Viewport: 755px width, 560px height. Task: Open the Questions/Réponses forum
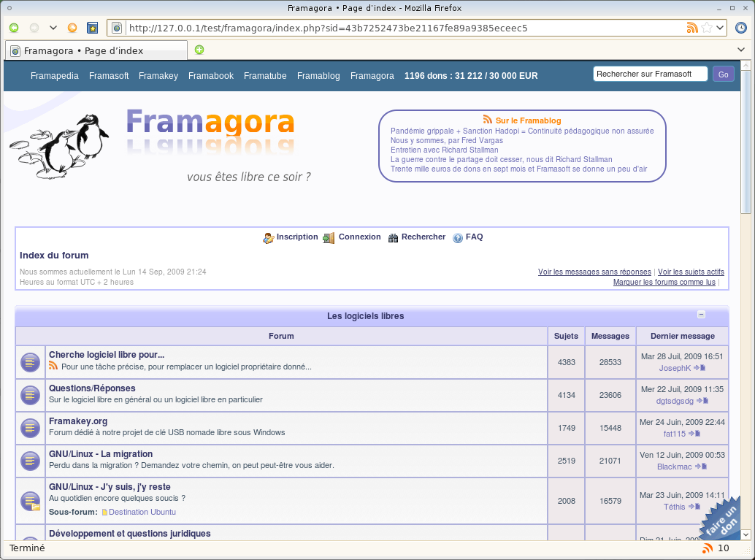tap(92, 388)
